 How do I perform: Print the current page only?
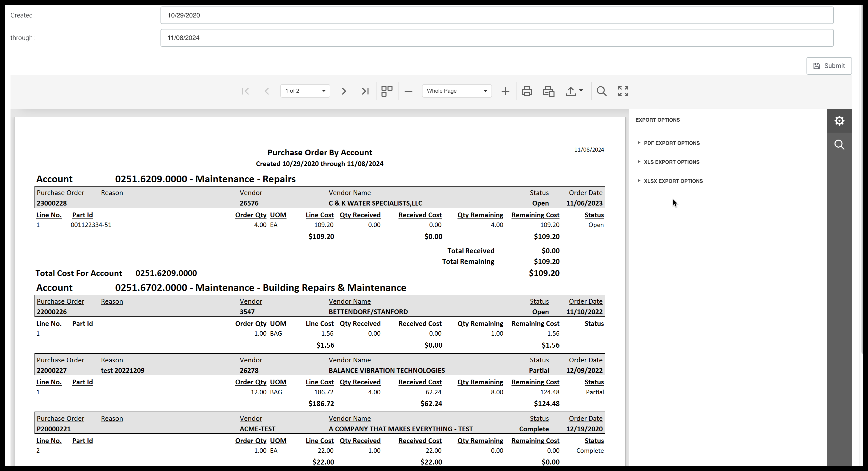coord(548,91)
